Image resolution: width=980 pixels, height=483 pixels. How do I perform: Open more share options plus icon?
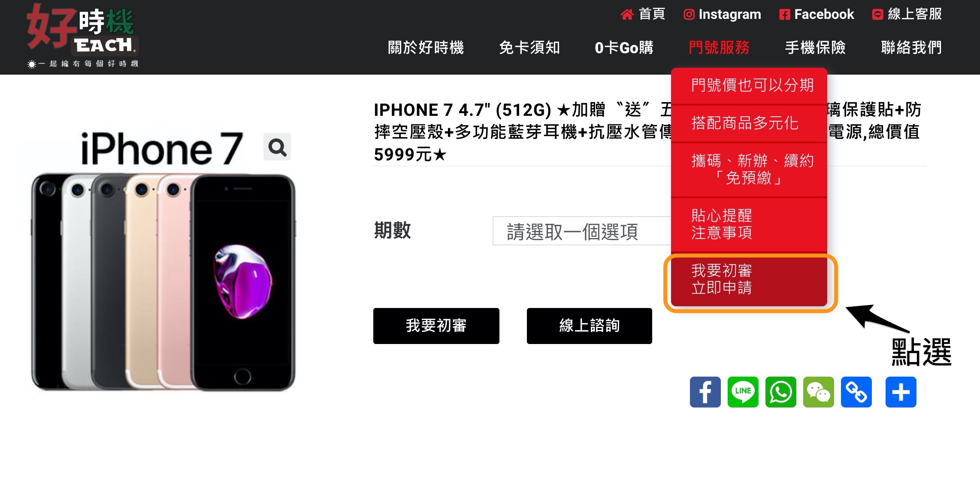pyautogui.click(x=901, y=392)
